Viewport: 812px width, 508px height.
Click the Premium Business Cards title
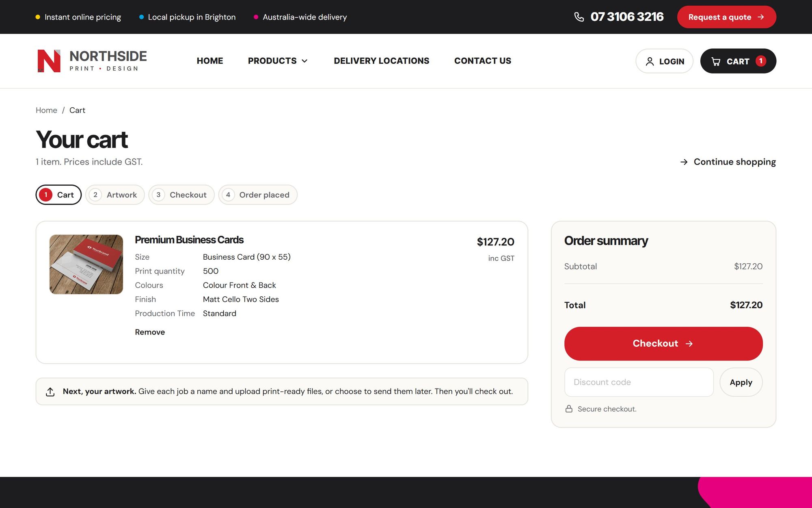coord(189,240)
